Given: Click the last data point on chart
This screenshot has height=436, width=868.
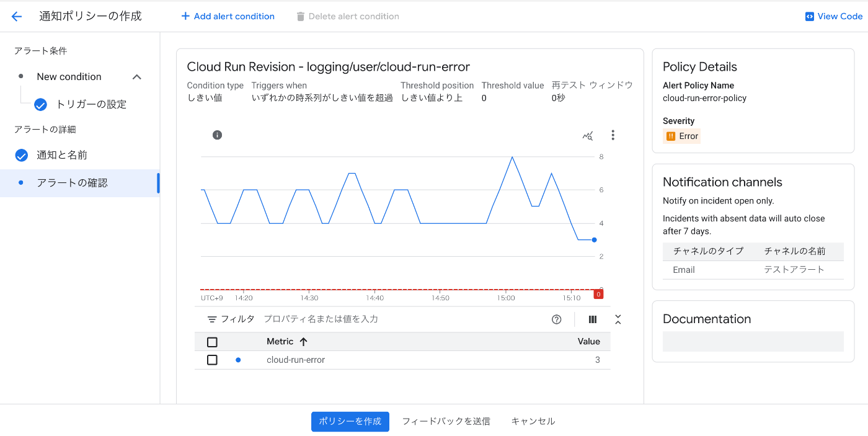Looking at the screenshot, I should point(594,239).
